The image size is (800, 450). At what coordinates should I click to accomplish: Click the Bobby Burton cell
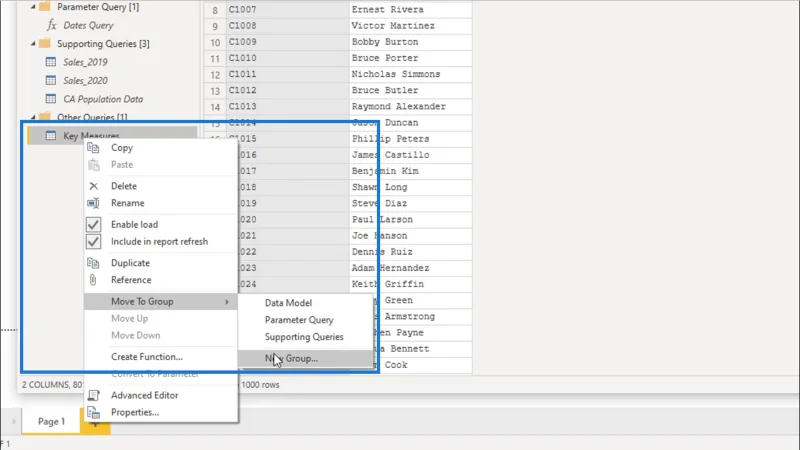(x=411, y=42)
